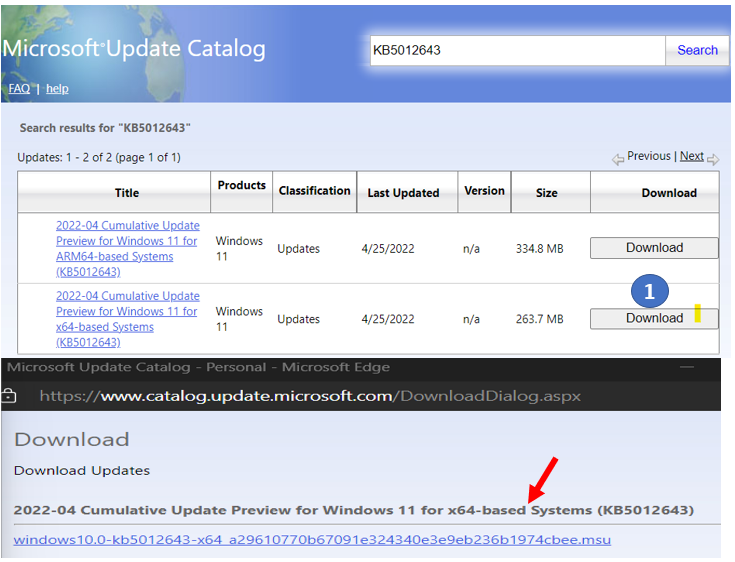
Task: Click the 4/25/2022 date in ARM64 row
Action: [x=388, y=248]
